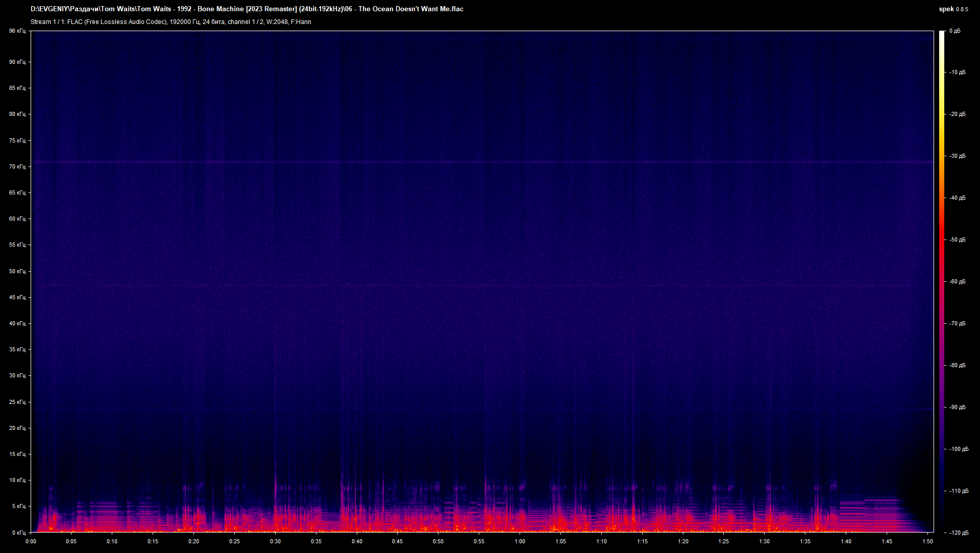Click the vertical dB color scale bar
The image size is (980, 553).
tap(942, 281)
